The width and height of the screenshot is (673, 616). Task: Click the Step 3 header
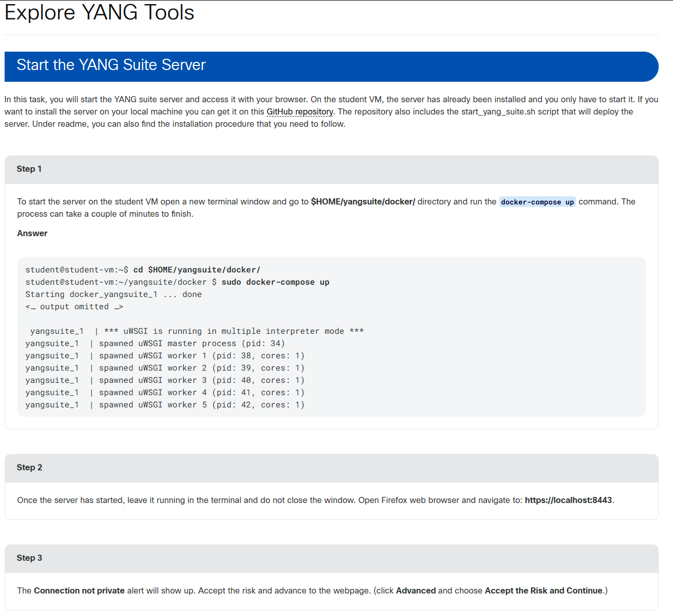coord(331,558)
